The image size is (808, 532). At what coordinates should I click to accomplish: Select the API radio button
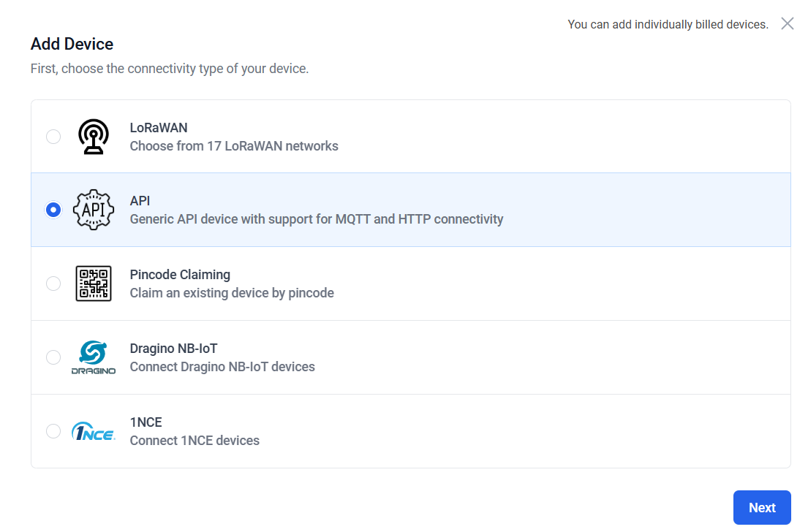(53, 210)
